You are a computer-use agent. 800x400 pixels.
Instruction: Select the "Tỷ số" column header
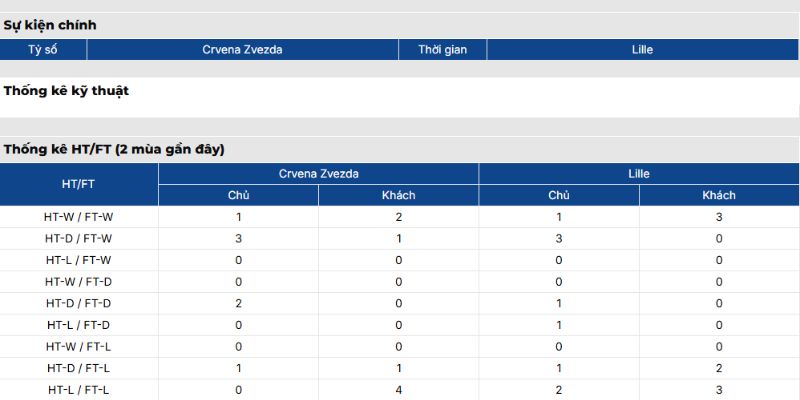coord(43,50)
